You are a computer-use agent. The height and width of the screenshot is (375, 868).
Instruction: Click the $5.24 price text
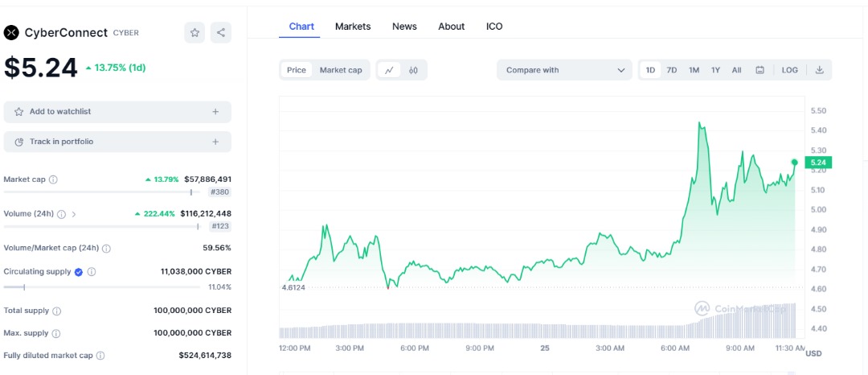[40, 68]
